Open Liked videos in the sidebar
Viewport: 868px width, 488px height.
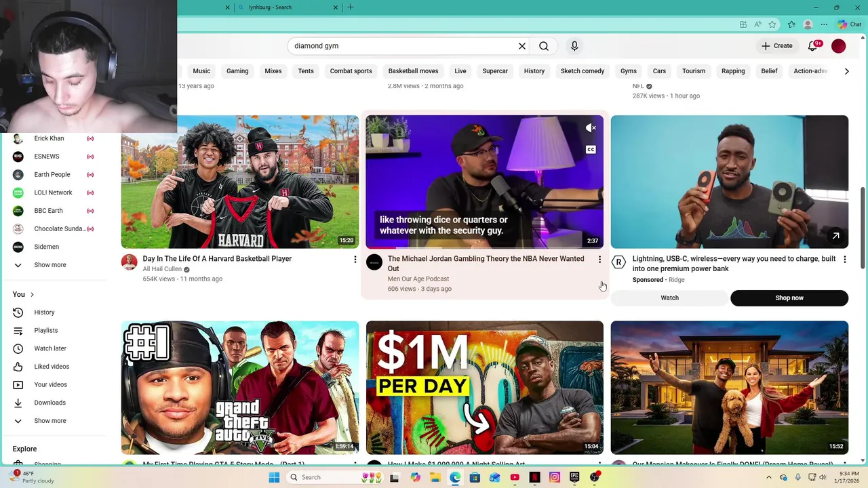pos(54,367)
